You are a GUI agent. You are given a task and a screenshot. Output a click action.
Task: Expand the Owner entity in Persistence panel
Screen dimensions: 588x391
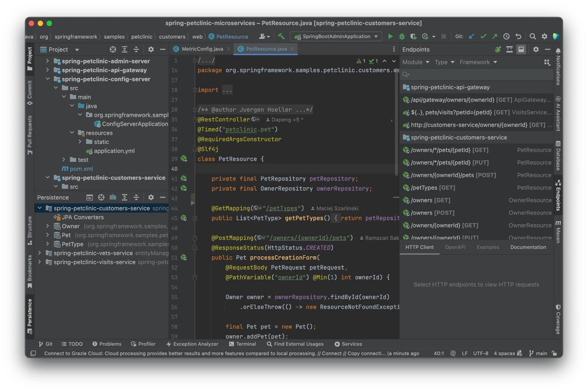coord(47,226)
